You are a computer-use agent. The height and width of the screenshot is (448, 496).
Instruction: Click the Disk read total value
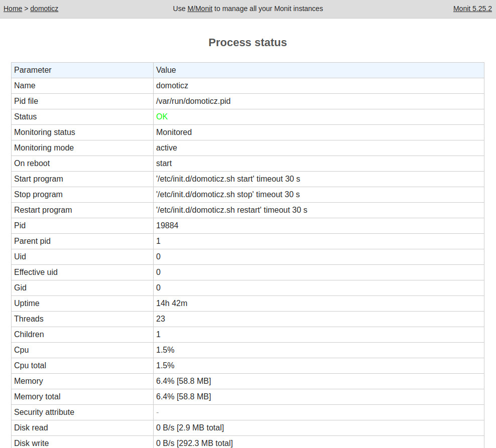click(190, 427)
